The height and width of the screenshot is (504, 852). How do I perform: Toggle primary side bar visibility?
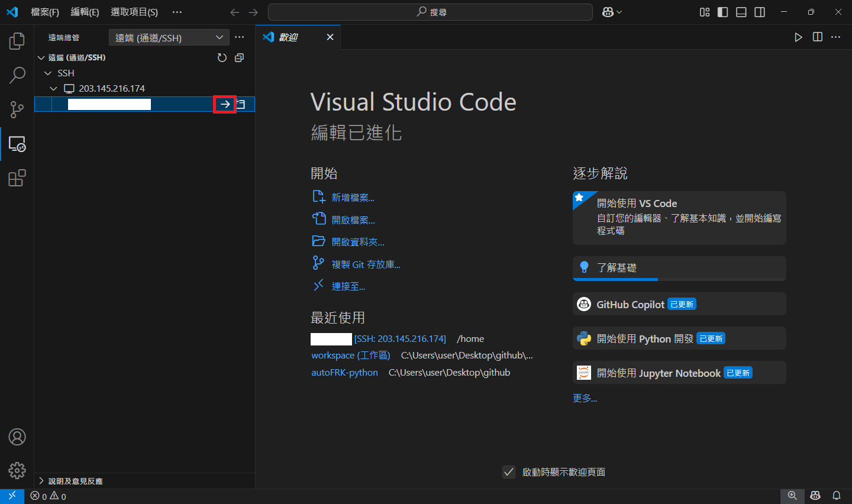point(723,12)
